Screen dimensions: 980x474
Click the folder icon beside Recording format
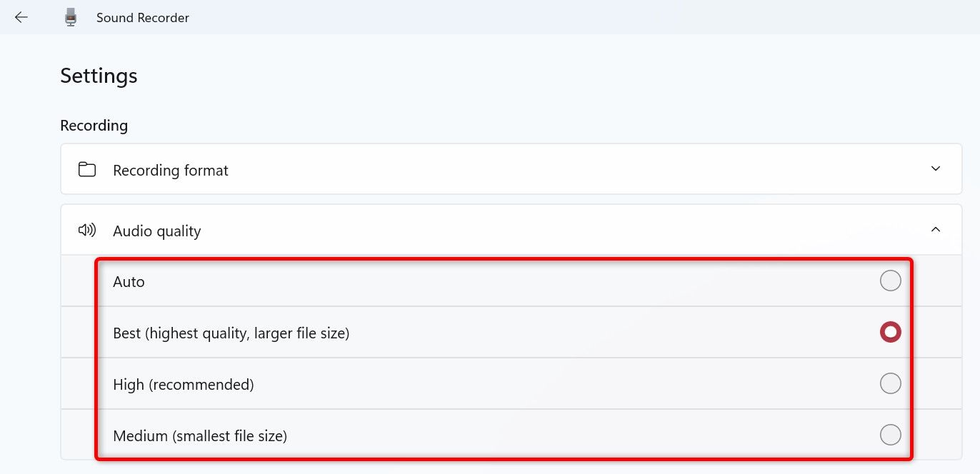[87, 170]
